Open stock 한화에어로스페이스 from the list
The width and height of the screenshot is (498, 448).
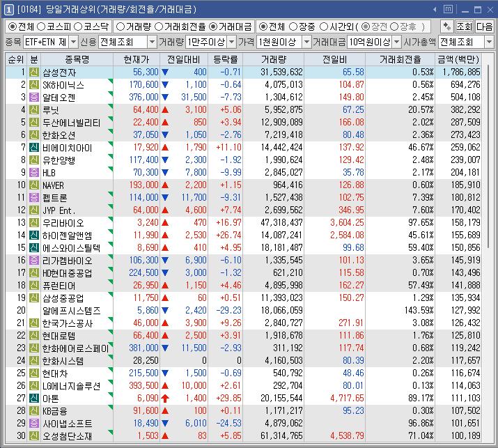click(76, 348)
